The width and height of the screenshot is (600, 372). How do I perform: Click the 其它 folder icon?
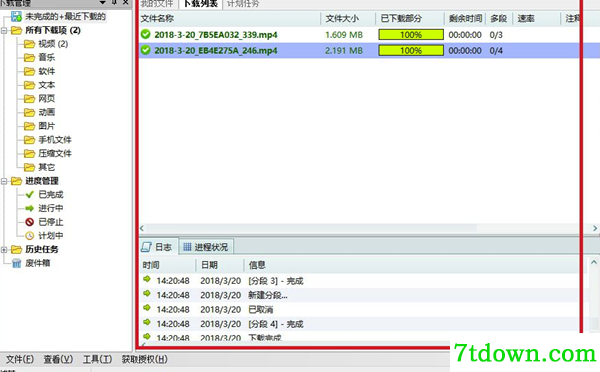point(29,167)
